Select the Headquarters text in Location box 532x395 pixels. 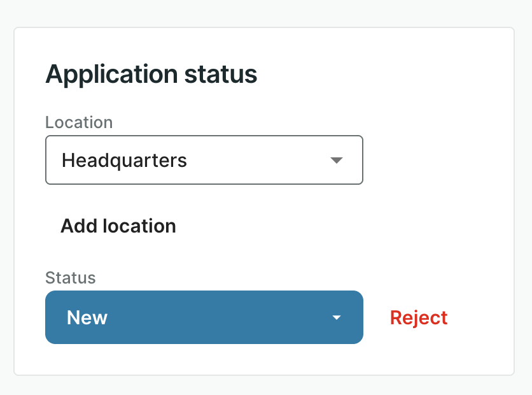(124, 160)
